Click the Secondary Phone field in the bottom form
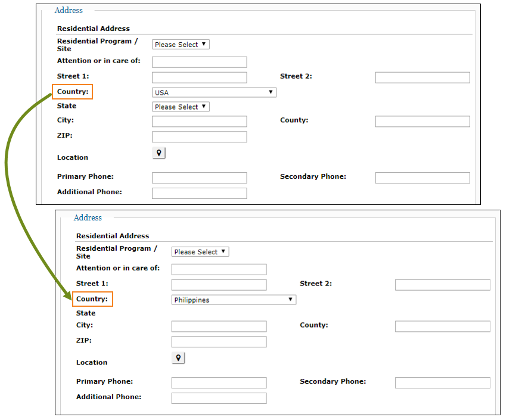Screen dimensions: 519x420 442,382
